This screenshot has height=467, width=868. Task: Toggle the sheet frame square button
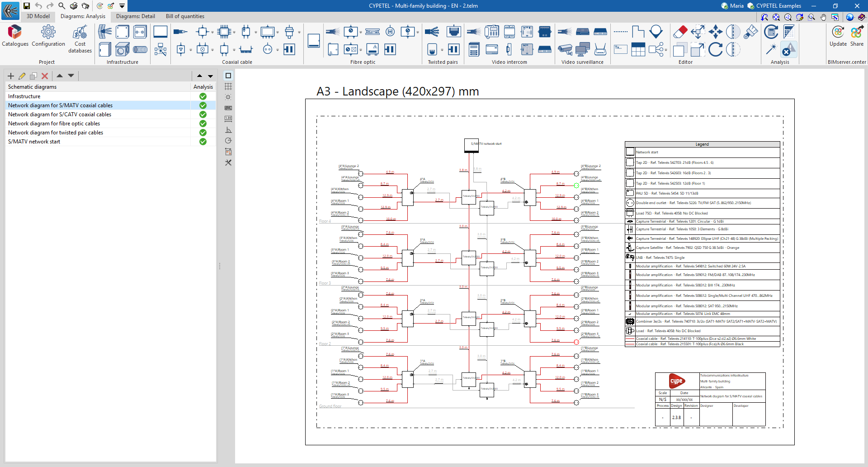point(228,76)
